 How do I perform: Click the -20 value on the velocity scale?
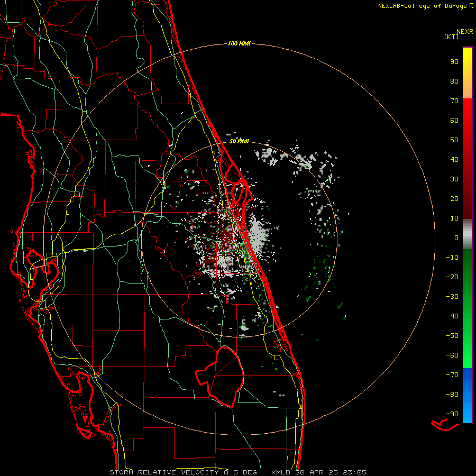point(452,277)
